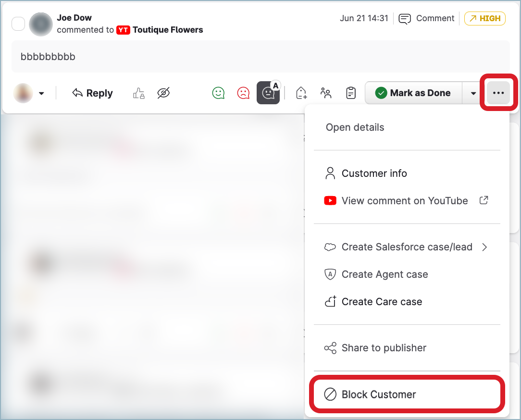Viewport: 521px width, 420px height.
Task: Click the clipboard notes icon
Action: pos(351,93)
